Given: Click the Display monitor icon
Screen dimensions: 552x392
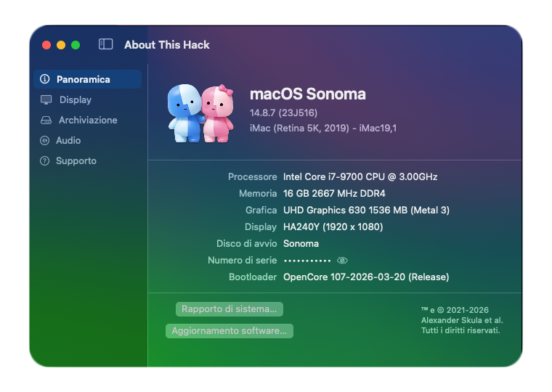Looking at the screenshot, I should click(46, 99).
